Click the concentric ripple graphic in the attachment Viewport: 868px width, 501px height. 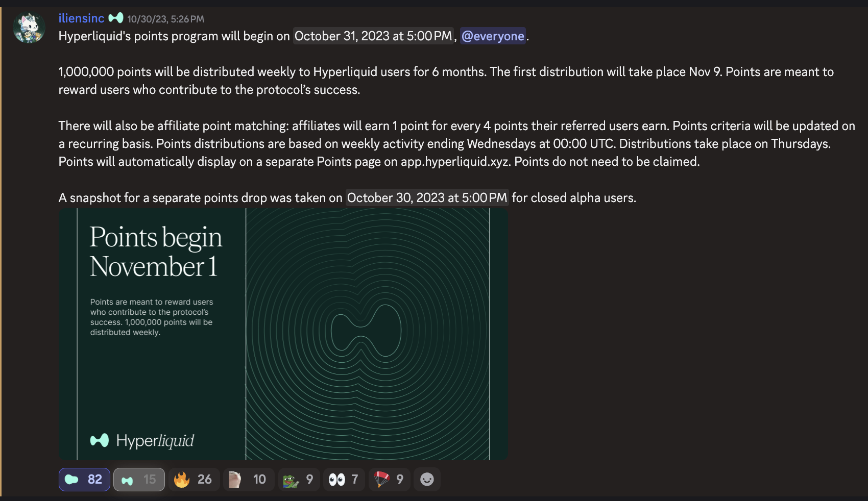367,332
